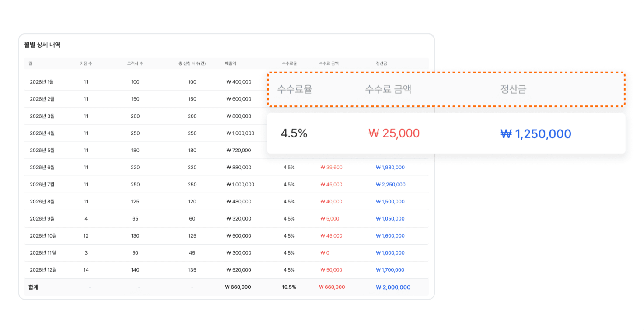644x336 pixels.
Task: Click the 월별 상세 내역 table title
Action: (42, 45)
